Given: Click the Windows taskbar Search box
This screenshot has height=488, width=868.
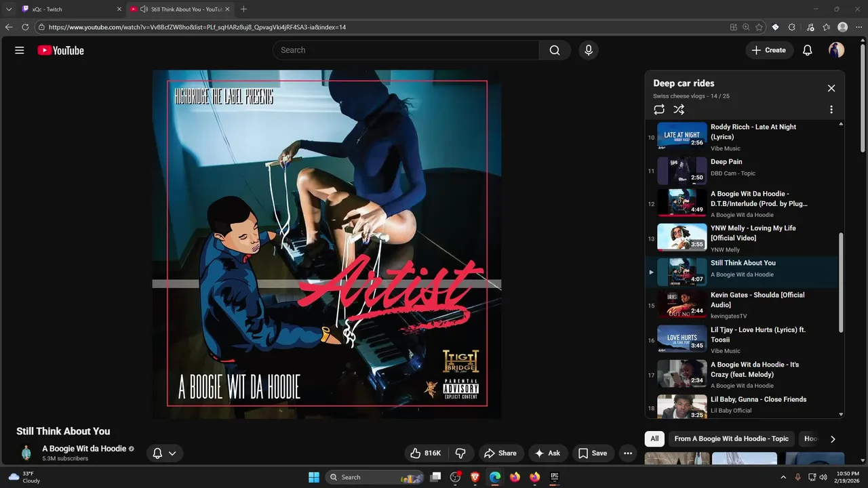Looking at the screenshot, I should [375, 477].
